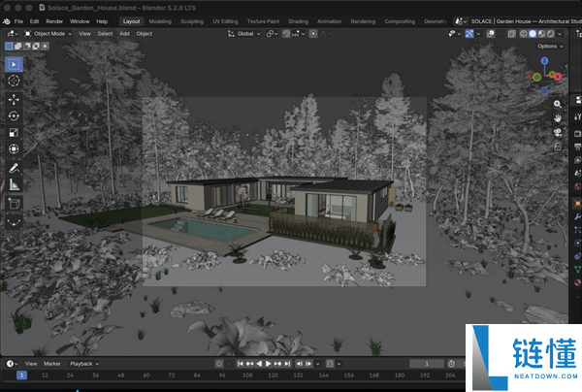Viewport: 582px width, 392px height.
Task: Open the Options dropdown in viewport
Action: (550, 47)
